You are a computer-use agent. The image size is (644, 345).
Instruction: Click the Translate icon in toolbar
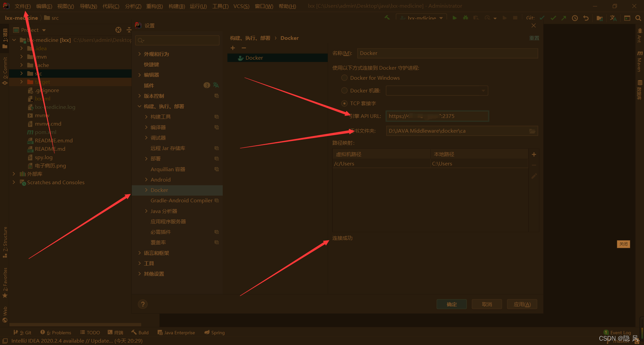pos(613,18)
